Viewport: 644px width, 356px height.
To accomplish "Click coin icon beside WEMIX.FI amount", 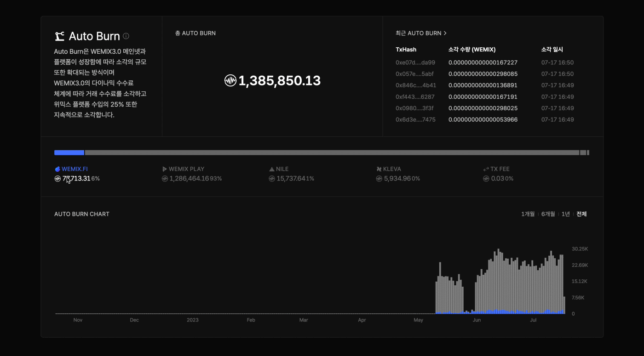I will [57, 179].
